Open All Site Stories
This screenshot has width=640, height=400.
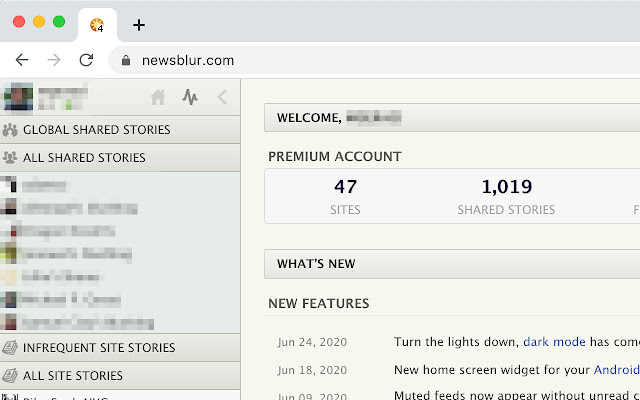click(120, 376)
